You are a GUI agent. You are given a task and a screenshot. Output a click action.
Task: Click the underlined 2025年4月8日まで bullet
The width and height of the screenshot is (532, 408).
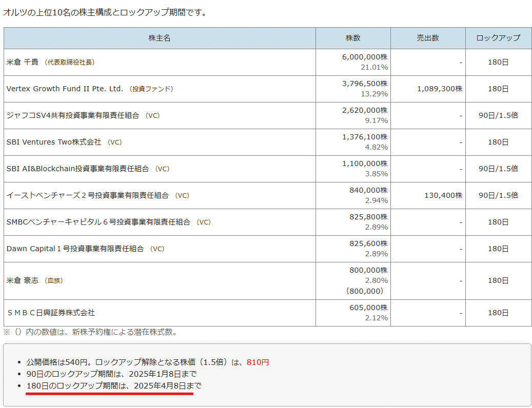point(114,386)
